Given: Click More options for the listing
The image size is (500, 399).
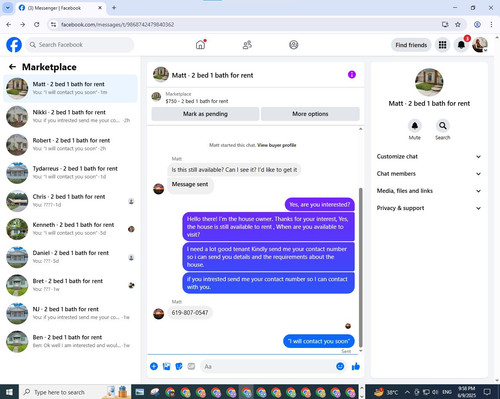Looking at the screenshot, I should click(310, 114).
